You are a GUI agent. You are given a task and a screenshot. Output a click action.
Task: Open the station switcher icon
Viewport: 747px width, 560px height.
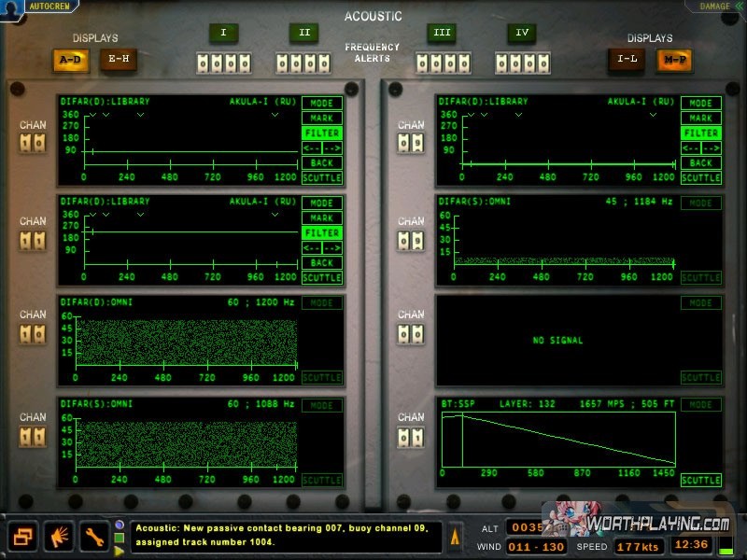(x=23, y=536)
